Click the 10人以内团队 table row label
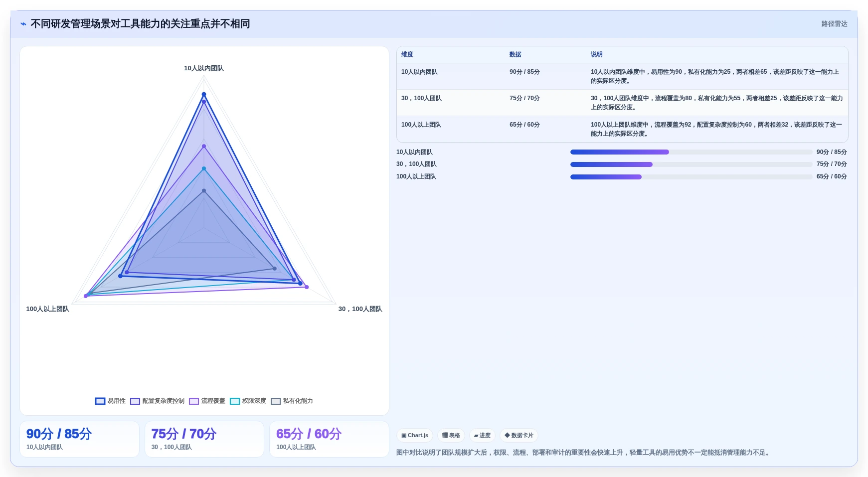The width and height of the screenshot is (868, 477). coord(419,72)
